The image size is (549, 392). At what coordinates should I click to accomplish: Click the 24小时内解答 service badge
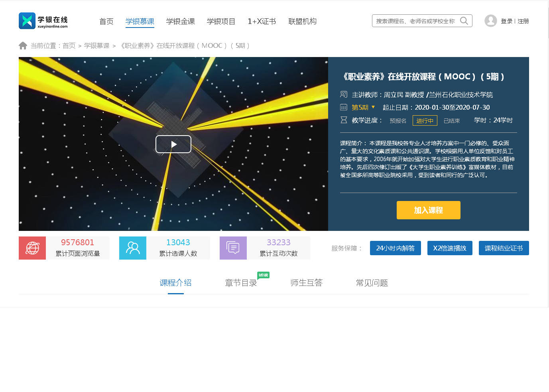(x=396, y=248)
